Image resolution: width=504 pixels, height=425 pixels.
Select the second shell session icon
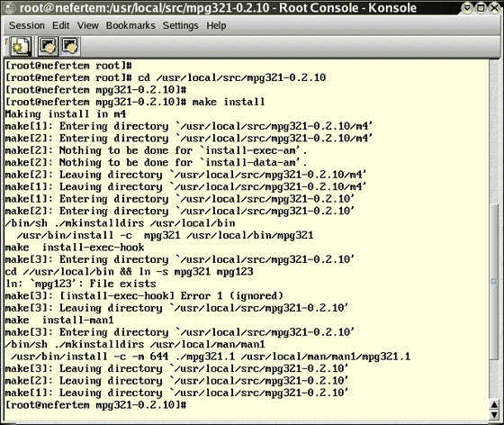coord(70,47)
